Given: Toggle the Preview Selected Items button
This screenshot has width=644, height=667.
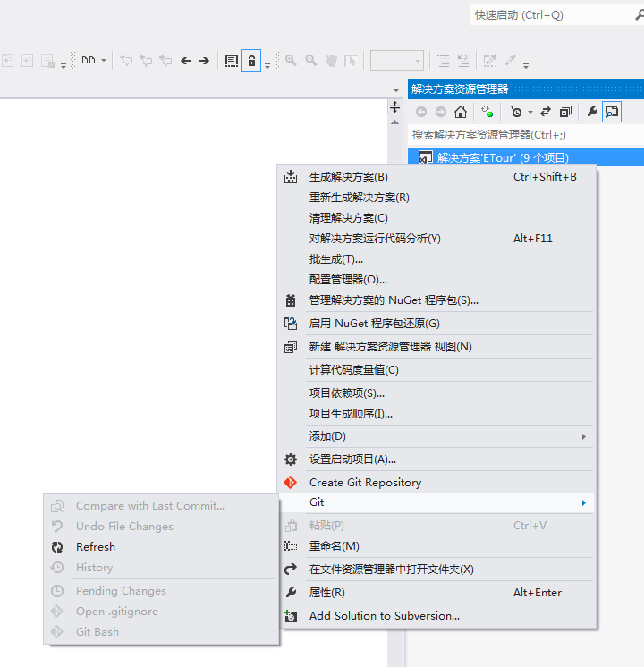Looking at the screenshot, I should 612,112.
